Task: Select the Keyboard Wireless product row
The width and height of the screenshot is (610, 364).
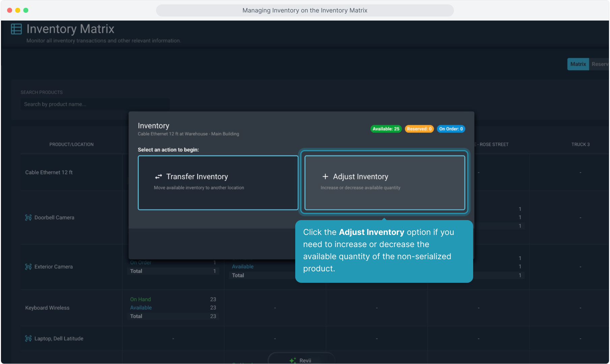Action: (47, 308)
